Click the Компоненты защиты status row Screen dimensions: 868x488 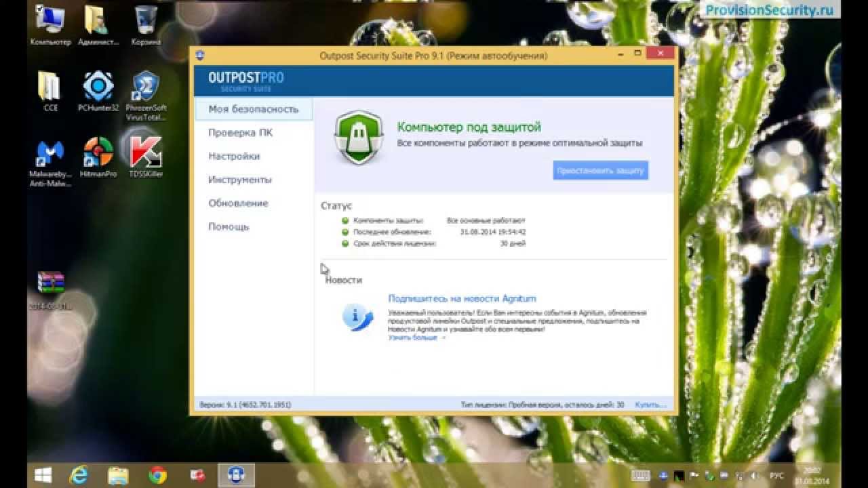[x=433, y=221]
